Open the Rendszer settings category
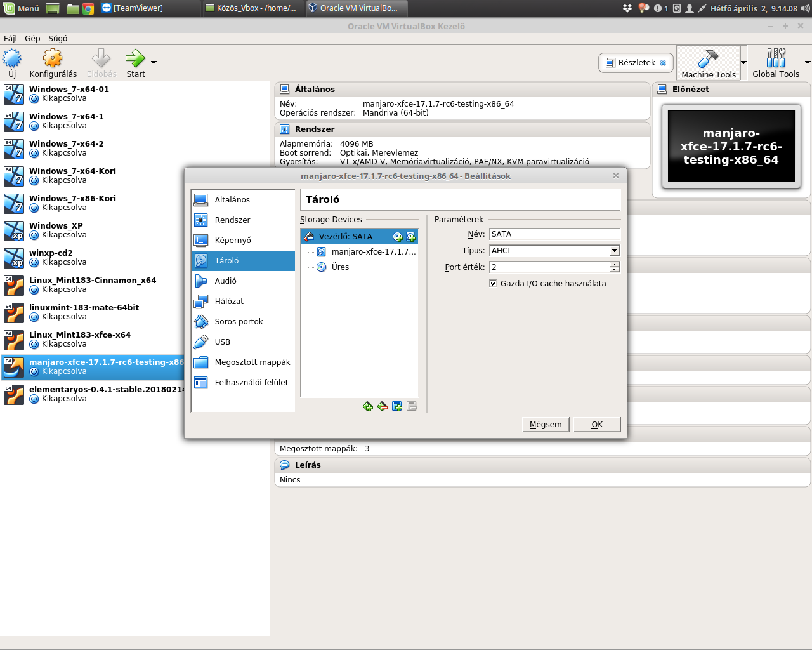 pos(243,220)
